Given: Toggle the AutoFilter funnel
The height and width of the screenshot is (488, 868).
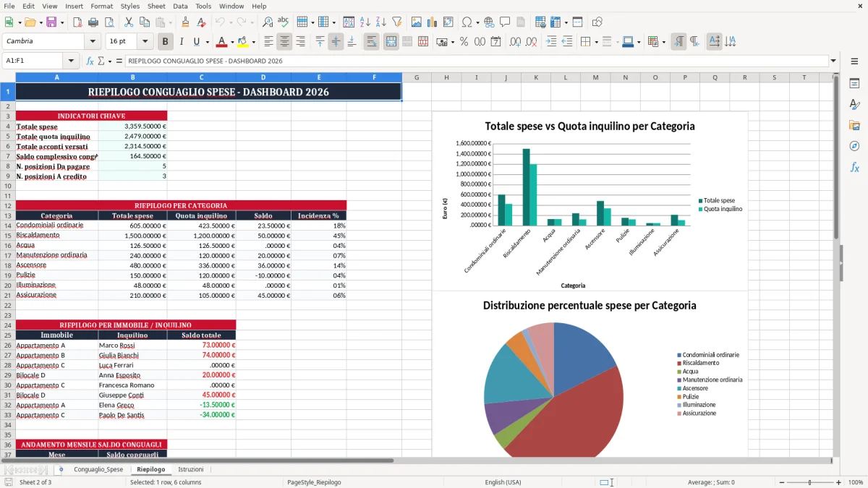Looking at the screenshot, I should point(396,22).
